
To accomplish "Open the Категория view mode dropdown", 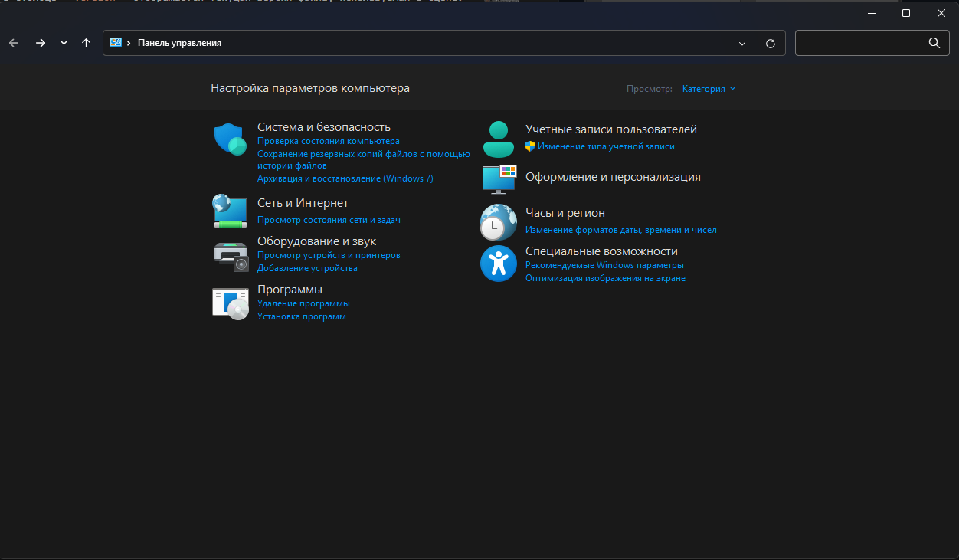I will 709,89.
